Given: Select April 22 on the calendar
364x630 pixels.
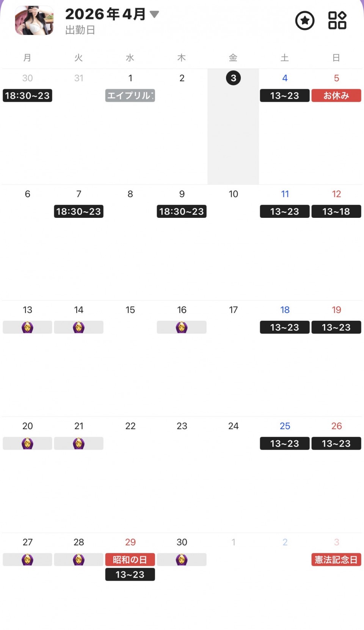Looking at the screenshot, I should coord(130,426).
